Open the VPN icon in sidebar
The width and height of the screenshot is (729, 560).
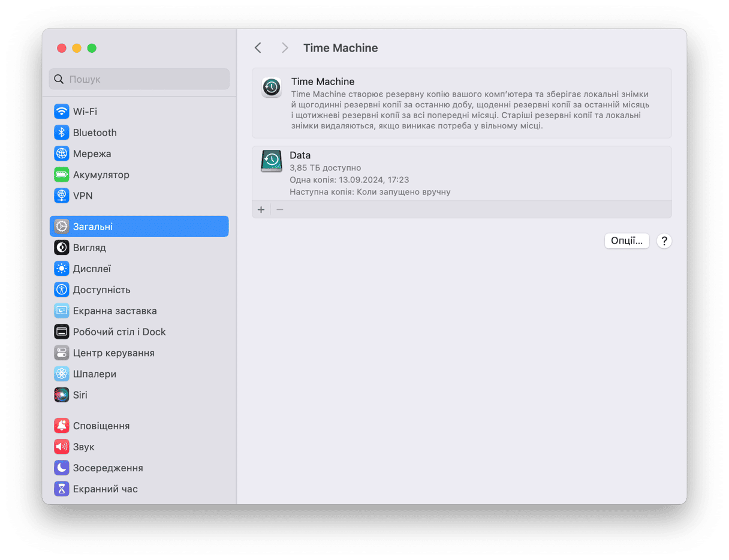click(x=62, y=195)
